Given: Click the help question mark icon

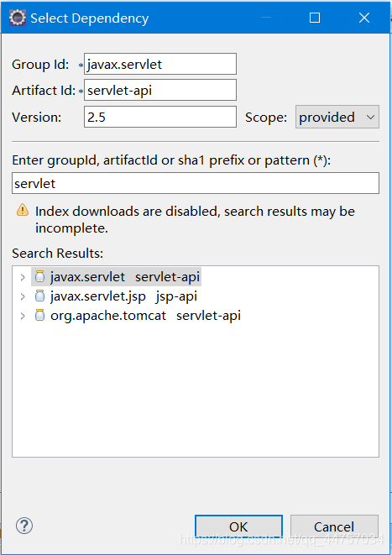Looking at the screenshot, I should point(24,526).
